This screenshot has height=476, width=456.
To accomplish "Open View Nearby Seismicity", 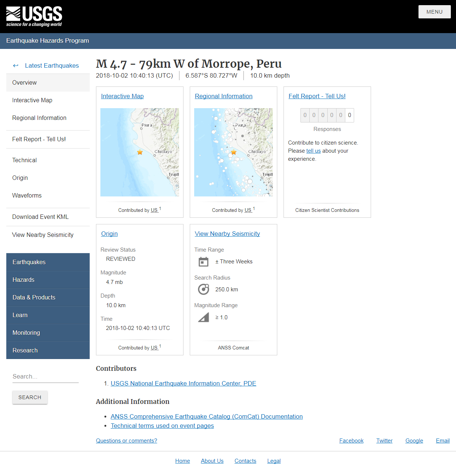I will click(x=227, y=234).
